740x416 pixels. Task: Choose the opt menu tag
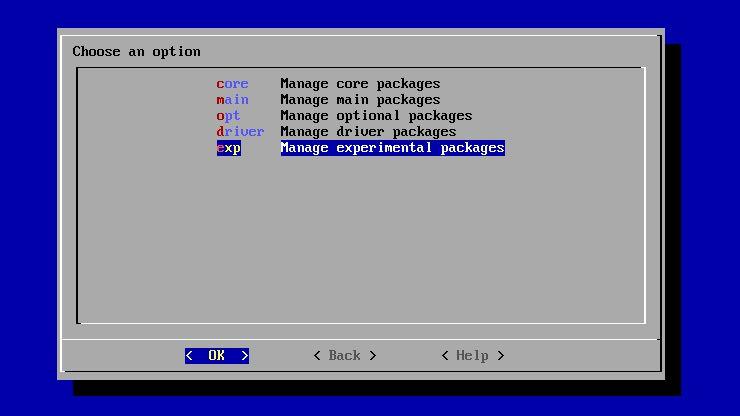coord(228,116)
